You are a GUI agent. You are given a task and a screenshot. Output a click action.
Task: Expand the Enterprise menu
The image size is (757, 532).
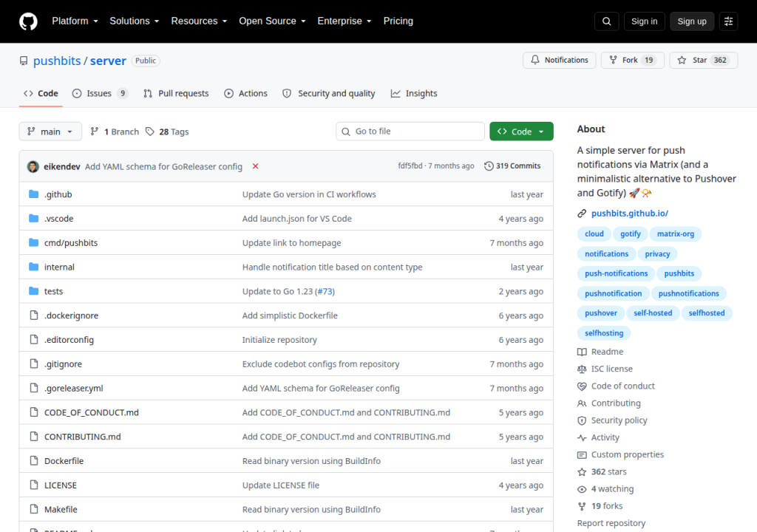point(344,21)
